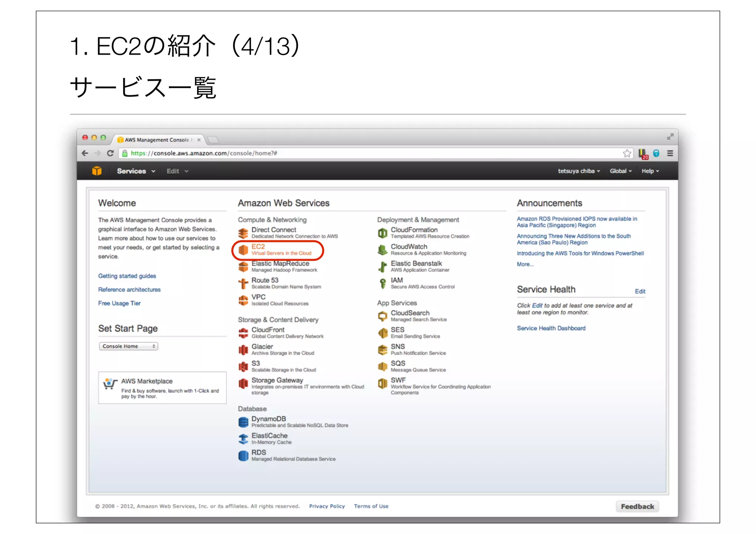Click the ElastiCache icon

[x=243, y=439]
